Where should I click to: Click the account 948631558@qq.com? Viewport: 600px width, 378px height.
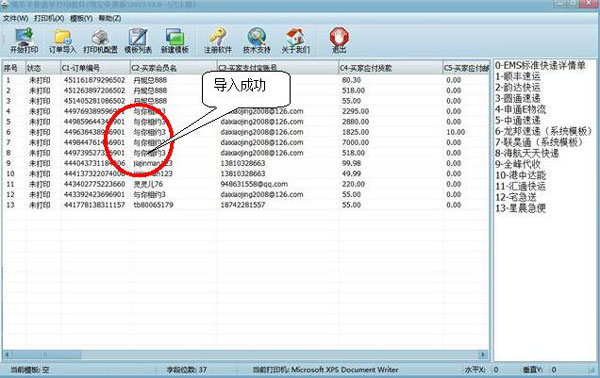pyautogui.click(x=254, y=184)
